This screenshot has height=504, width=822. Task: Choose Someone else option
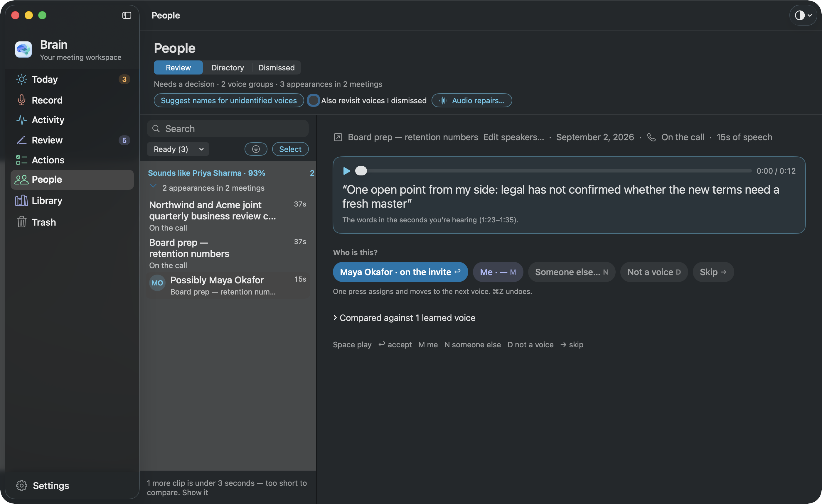click(x=572, y=272)
